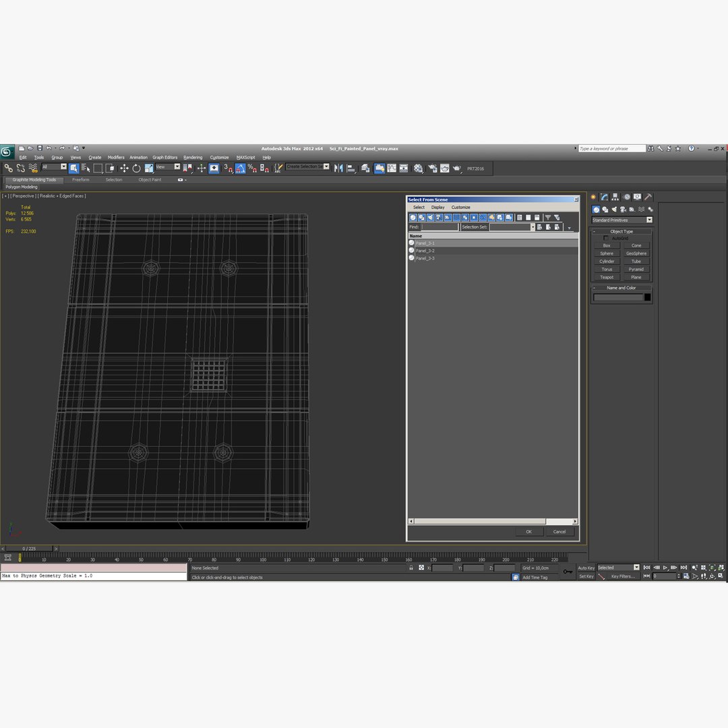
Task: Click the Select and Link tool
Action: point(8,168)
